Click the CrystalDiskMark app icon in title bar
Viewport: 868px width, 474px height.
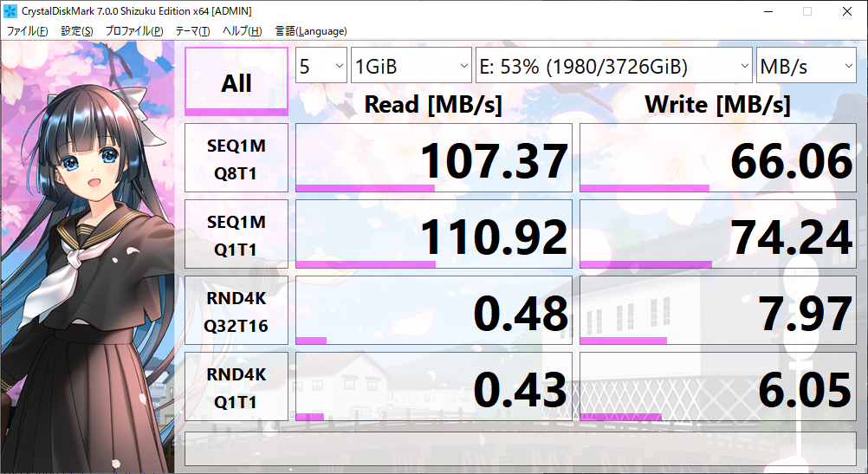pyautogui.click(x=10, y=11)
